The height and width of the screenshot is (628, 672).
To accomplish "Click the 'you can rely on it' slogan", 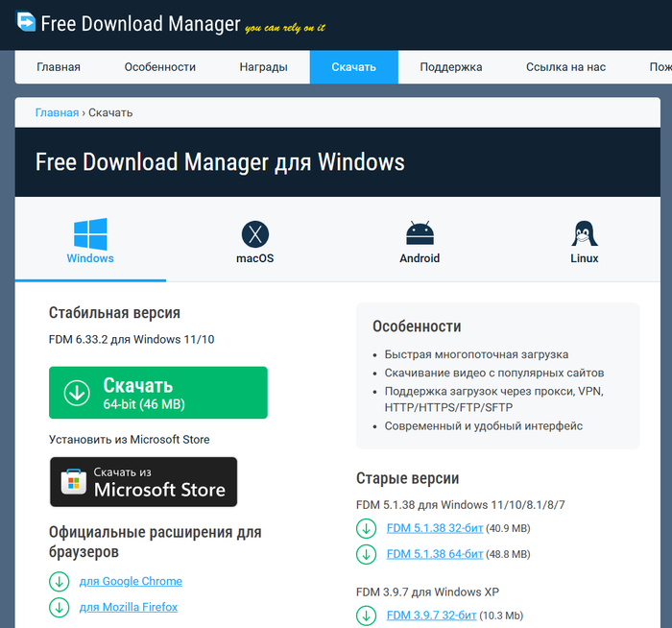I will [x=285, y=28].
